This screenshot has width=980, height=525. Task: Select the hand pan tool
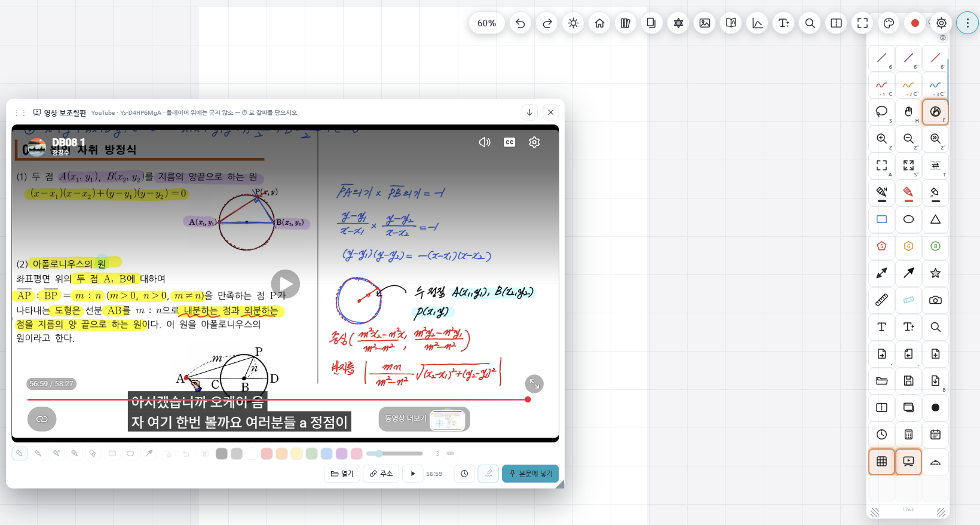pos(908,112)
